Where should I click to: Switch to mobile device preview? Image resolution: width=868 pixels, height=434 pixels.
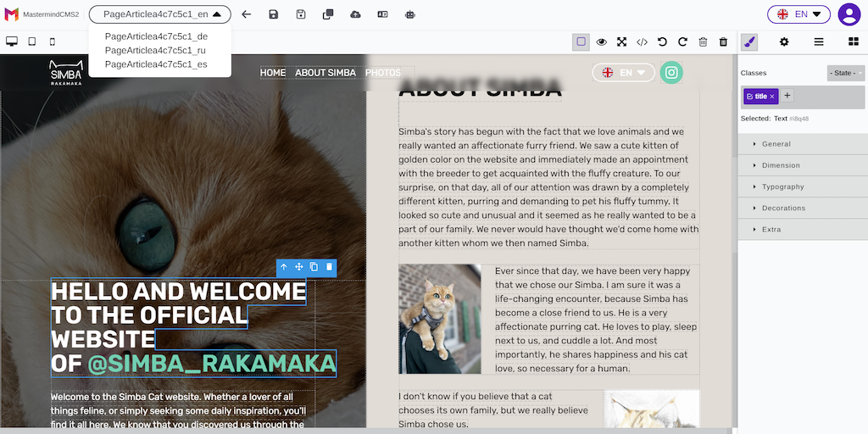[x=53, y=42]
